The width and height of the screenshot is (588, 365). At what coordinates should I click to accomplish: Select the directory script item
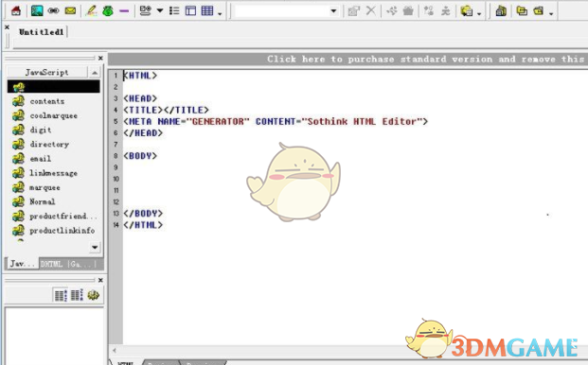tap(49, 144)
